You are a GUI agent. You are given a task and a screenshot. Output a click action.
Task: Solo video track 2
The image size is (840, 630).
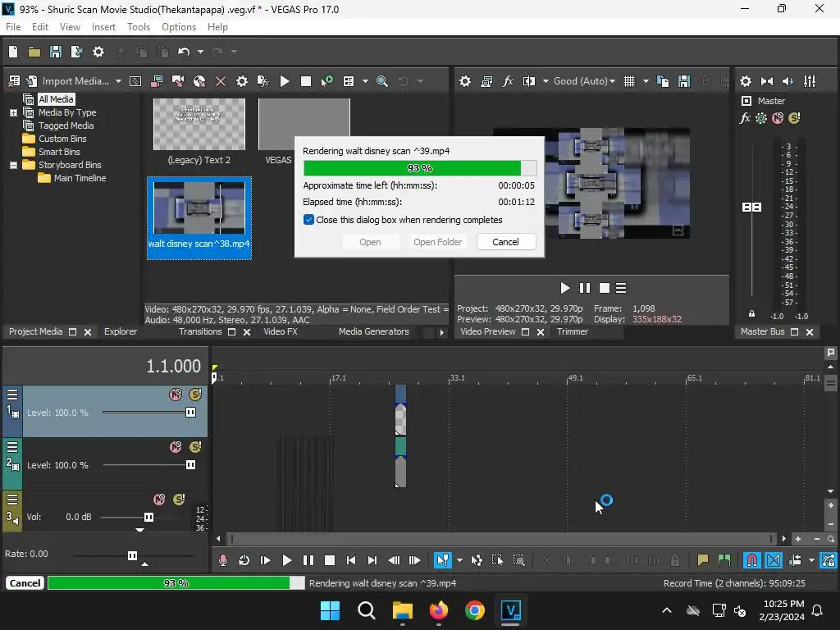tap(195, 447)
